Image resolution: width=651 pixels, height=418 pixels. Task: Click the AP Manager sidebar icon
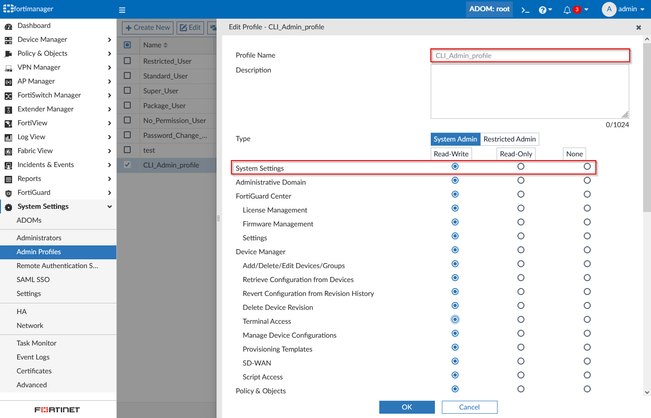pyautogui.click(x=8, y=82)
